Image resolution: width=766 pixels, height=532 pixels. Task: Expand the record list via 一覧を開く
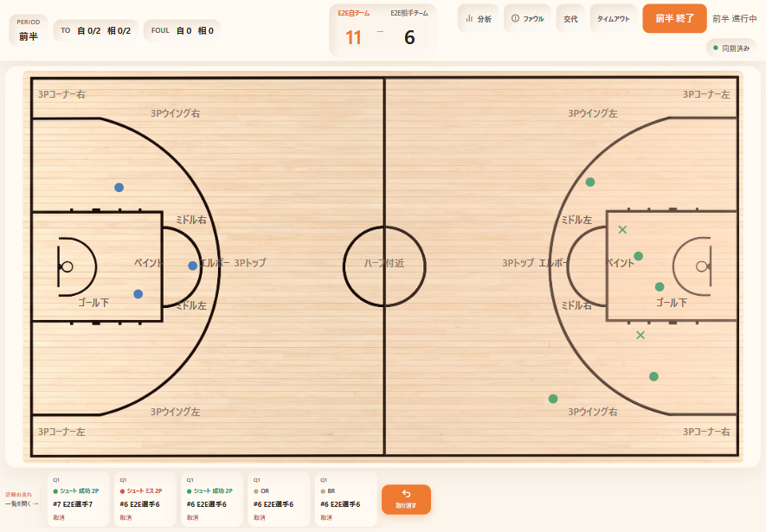[x=22, y=503]
